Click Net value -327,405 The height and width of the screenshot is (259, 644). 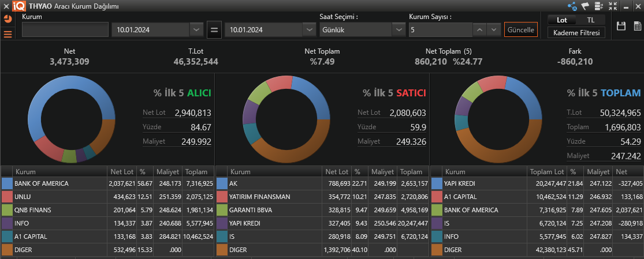tap(632, 183)
